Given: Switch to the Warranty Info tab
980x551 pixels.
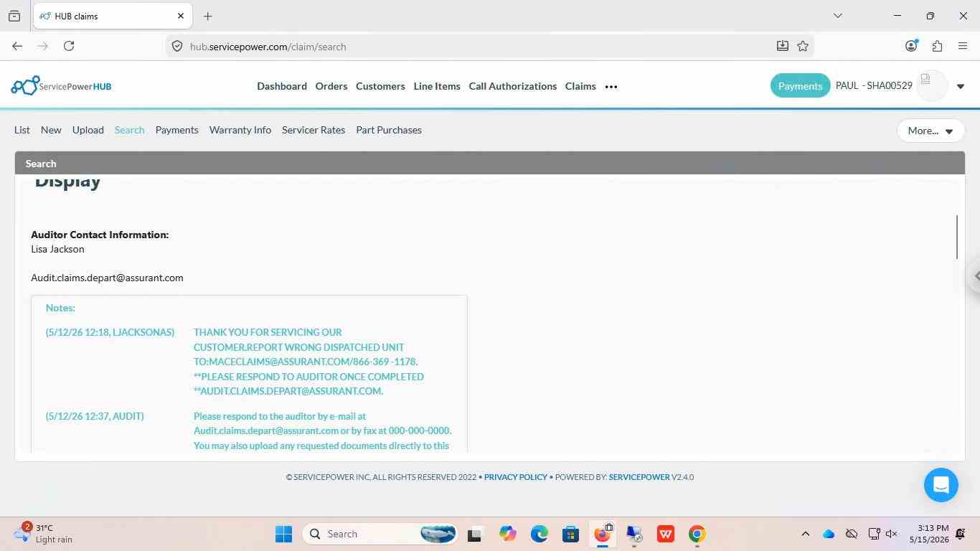Looking at the screenshot, I should [x=240, y=130].
